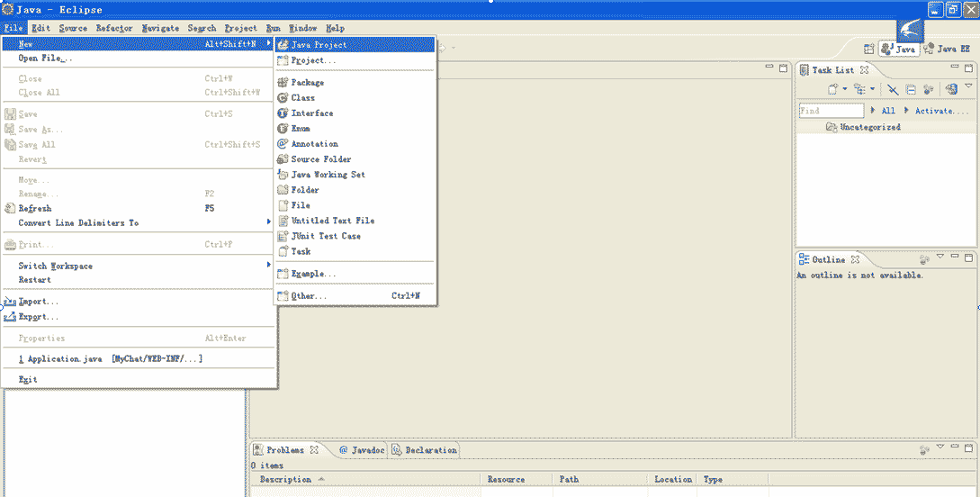Open the Outline view menu
This screenshot has width=980, height=497.
tap(940, 256)
